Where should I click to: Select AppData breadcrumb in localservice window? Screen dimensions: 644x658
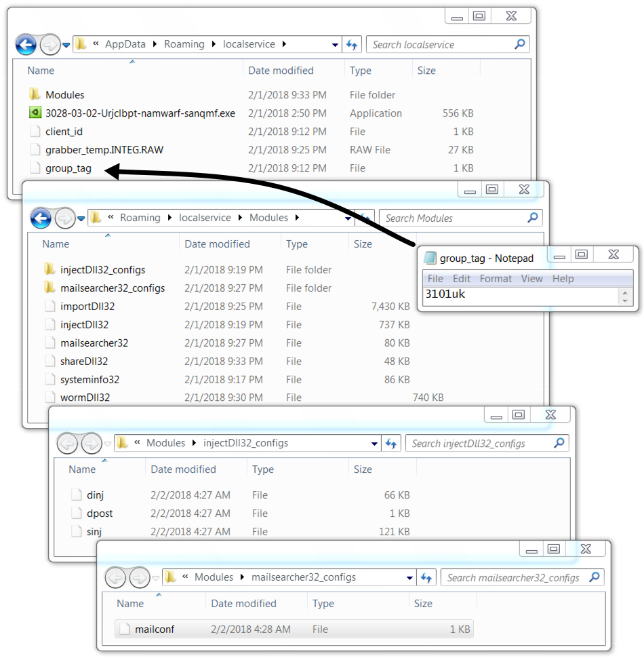point(125,44)
